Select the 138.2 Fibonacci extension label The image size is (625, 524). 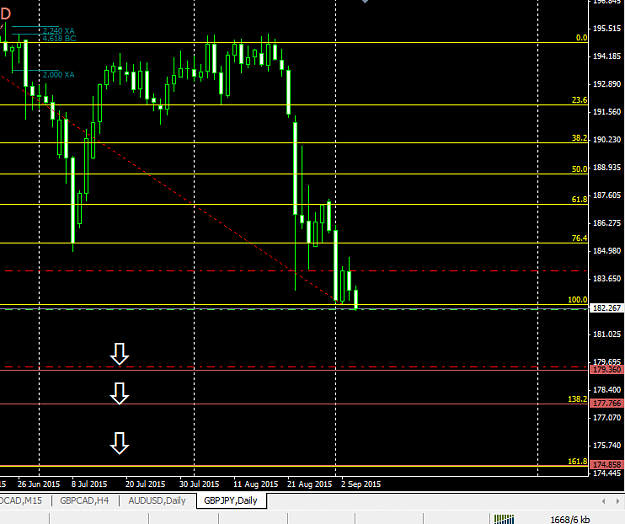pyautogui.click(x=578, y=399)
